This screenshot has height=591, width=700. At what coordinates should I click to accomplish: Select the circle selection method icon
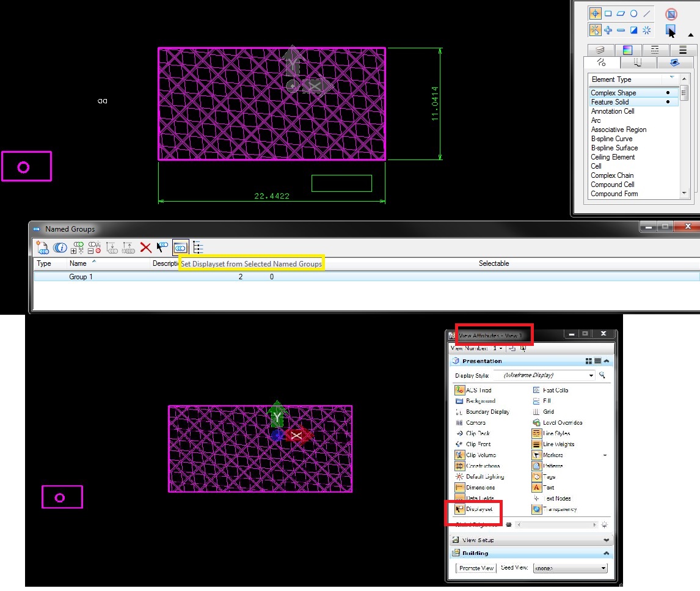tap(634, 13)
